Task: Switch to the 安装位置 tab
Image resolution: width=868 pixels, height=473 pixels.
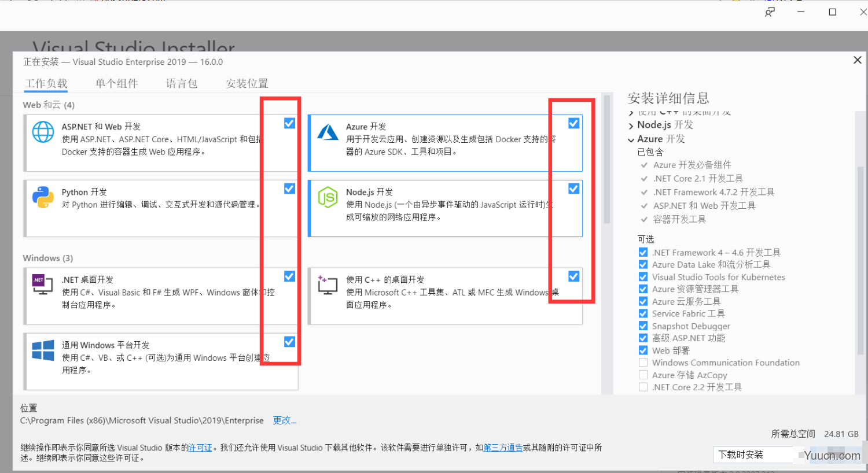Action: [247, 83]
